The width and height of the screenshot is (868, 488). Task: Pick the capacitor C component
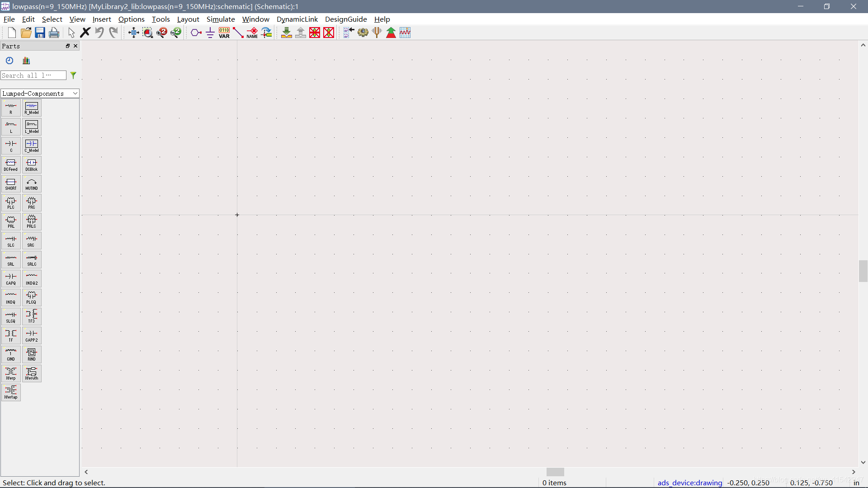(11, 146)
